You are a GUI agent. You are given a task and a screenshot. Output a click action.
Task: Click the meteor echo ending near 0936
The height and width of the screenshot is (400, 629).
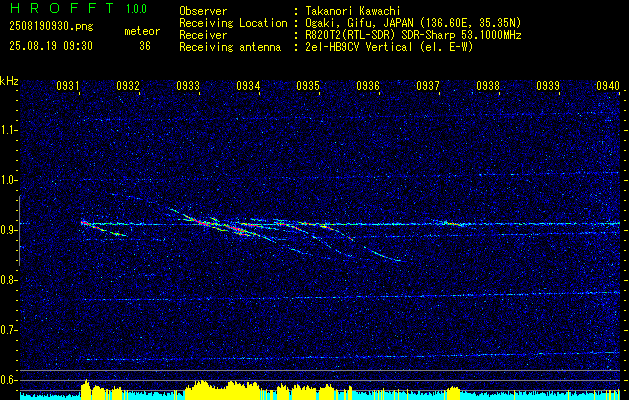click(x=383, y=254)
